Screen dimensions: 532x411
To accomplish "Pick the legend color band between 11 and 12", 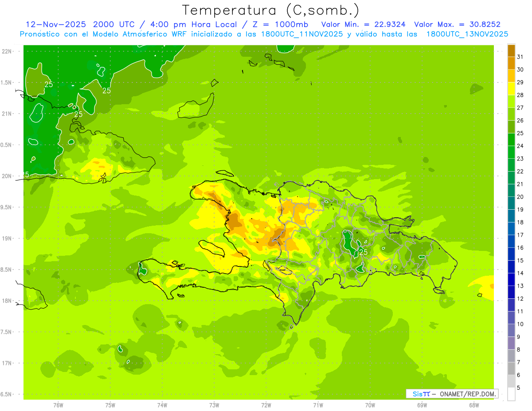I will coord(511,305).
